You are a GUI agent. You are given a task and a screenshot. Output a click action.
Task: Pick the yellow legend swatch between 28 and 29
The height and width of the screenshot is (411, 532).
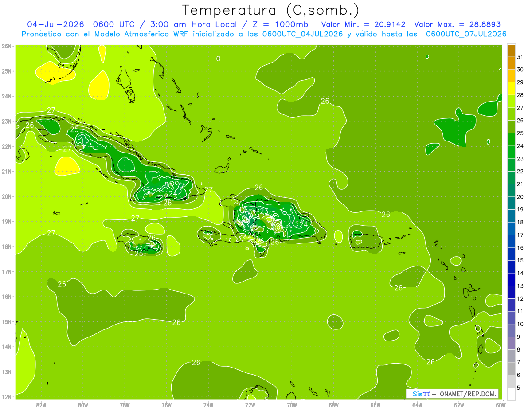(x=511, y=88)
